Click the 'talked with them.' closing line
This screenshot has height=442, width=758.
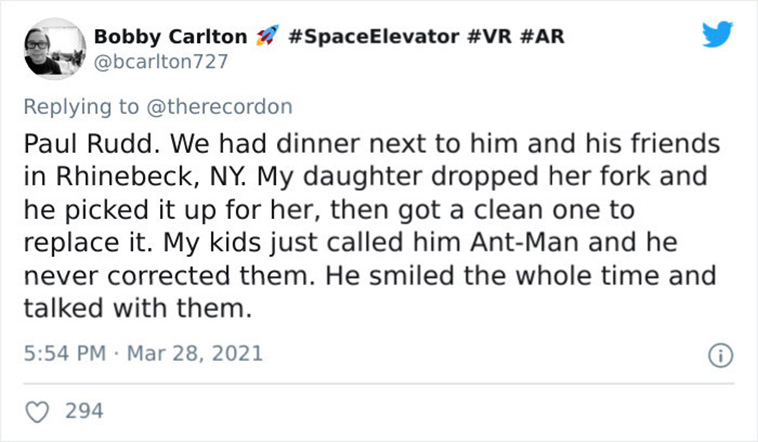click(138, 308)
